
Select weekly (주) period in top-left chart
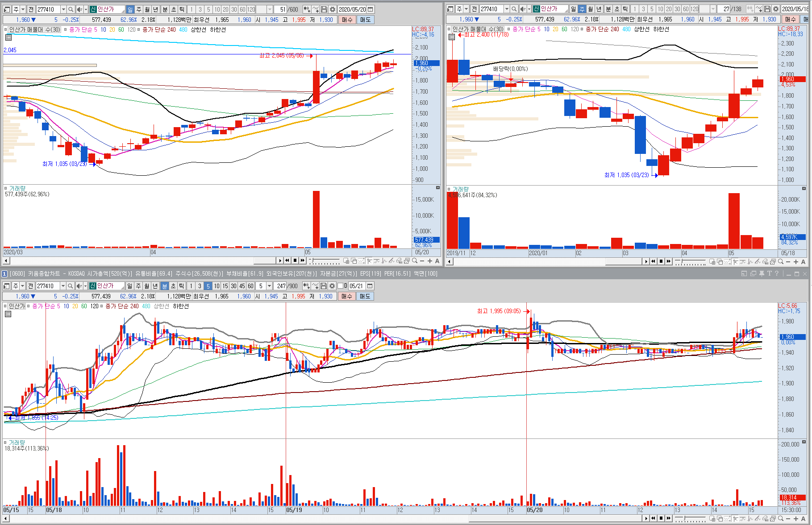[x=138, y=9]
